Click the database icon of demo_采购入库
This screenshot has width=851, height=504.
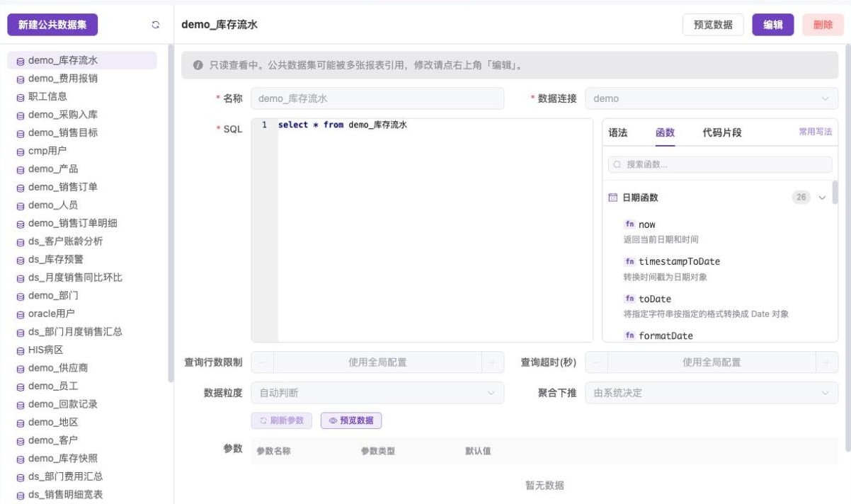(x=21, y=115)
